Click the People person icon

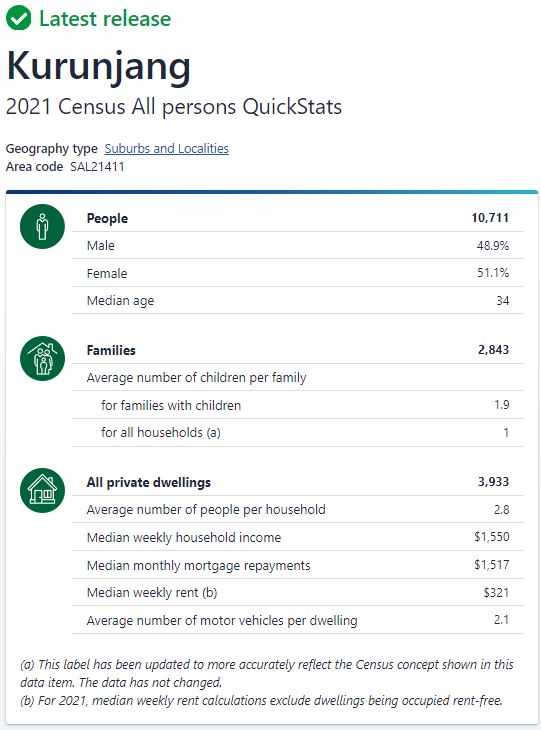tap(42, 226)
